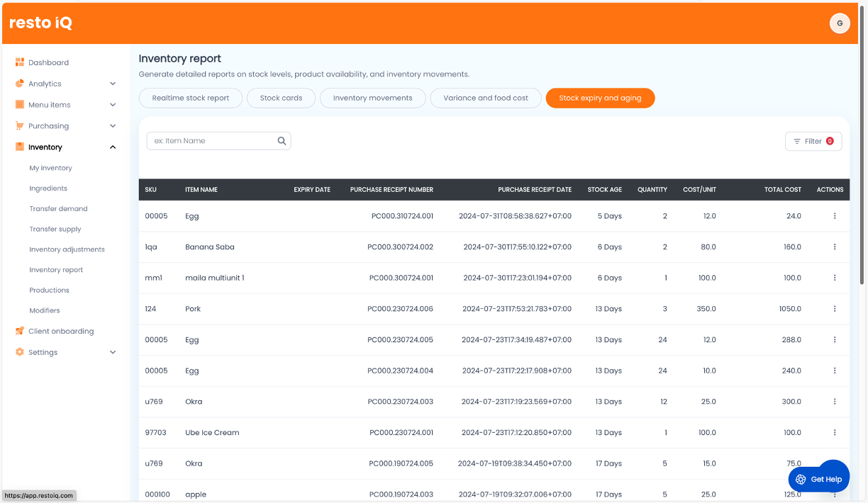Open the Filter button

click(x=813, y=141)
